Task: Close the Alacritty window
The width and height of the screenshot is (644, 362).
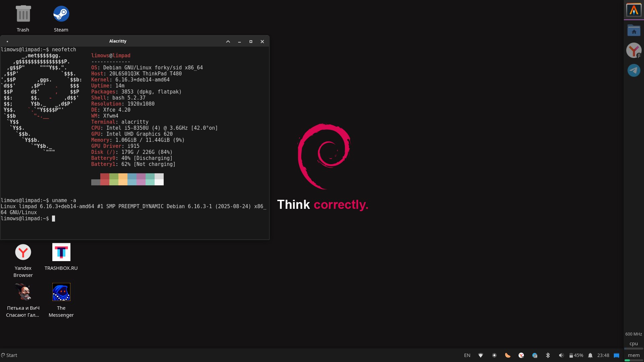Action: [x=262, y=42]
